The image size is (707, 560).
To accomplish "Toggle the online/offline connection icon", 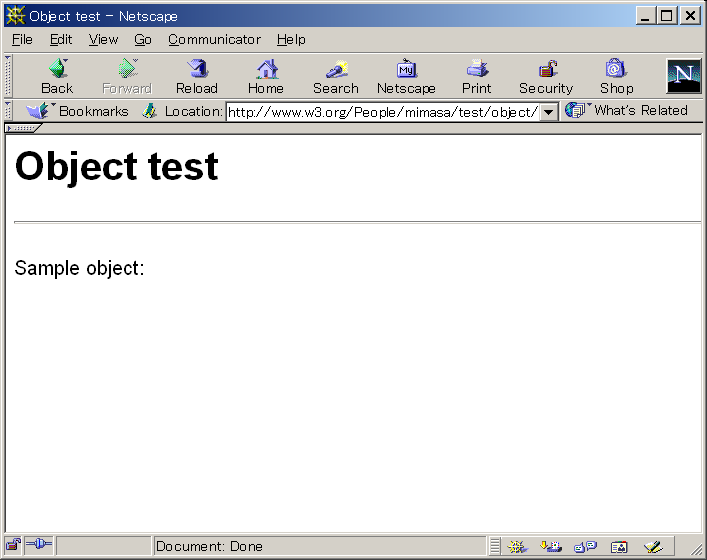I will point(38,546).
